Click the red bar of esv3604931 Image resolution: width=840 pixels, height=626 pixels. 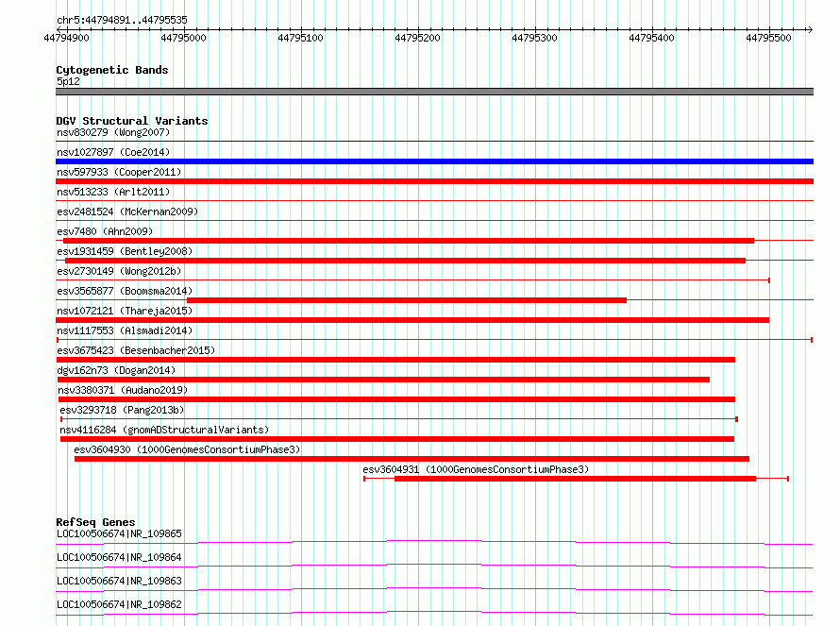[x=576, y=479]
